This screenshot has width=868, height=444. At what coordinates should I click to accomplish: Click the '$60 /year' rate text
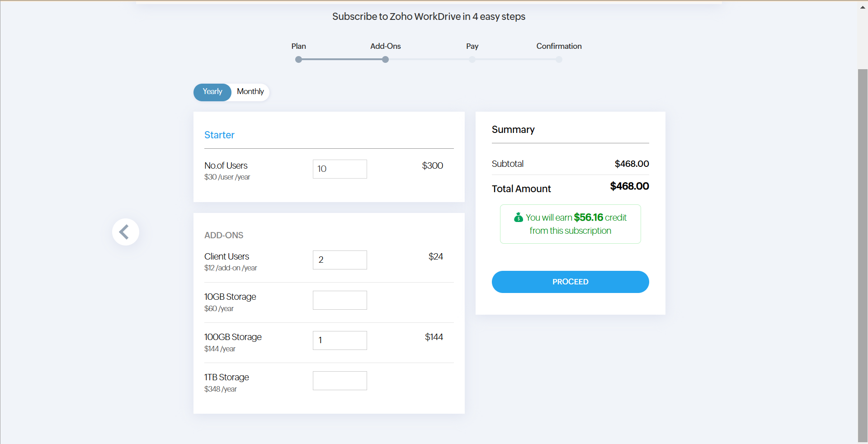(x=219, y=309)
